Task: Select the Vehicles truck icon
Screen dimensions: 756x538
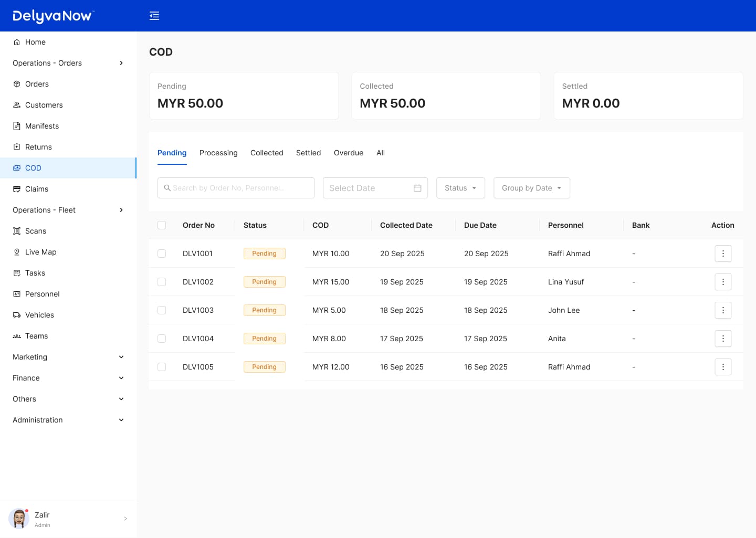Action: 17,315
